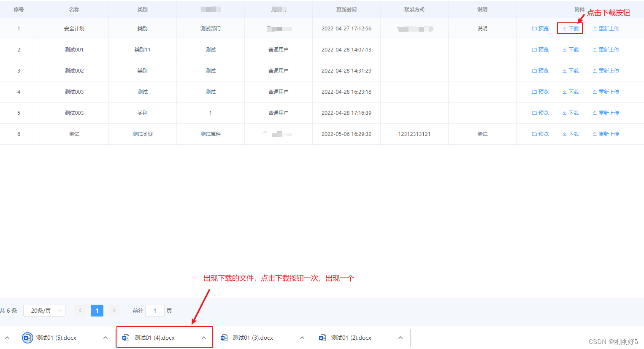The image size is (644, 349).
Task: Download attachment for row 4 测试003
Action: point(571,92)
